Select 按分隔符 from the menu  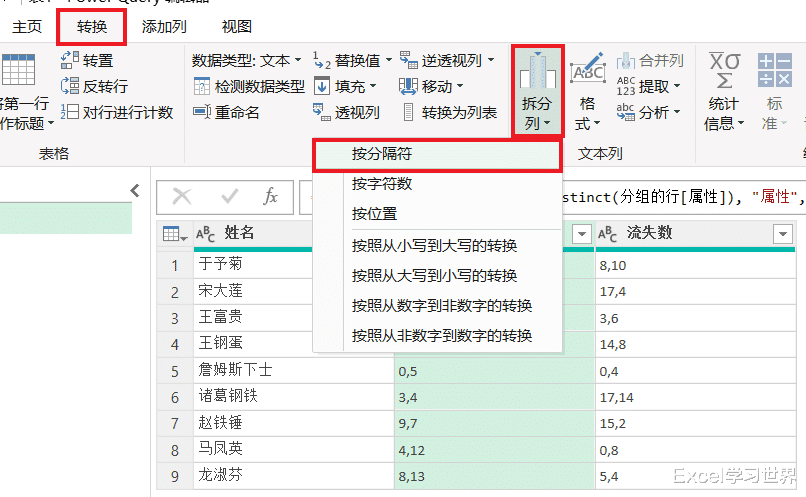(x=437, y=154)
